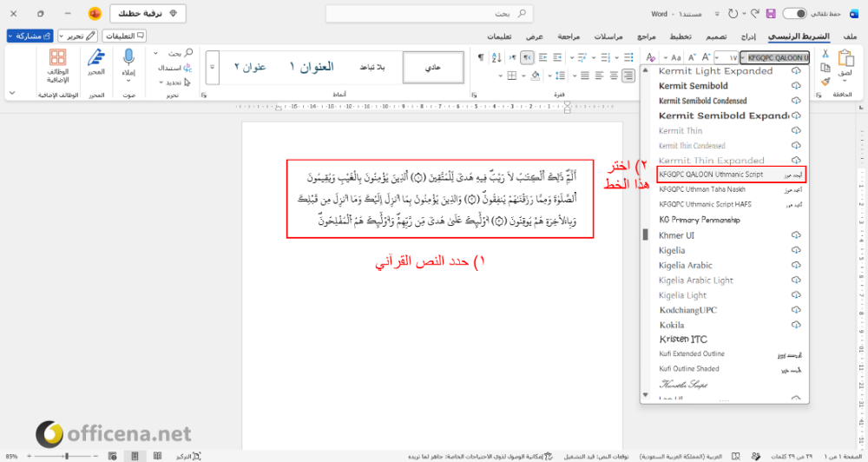Viewport: 868px width, 462px height.
Task: Toggle Center alignment button
Action: (614, 76)
